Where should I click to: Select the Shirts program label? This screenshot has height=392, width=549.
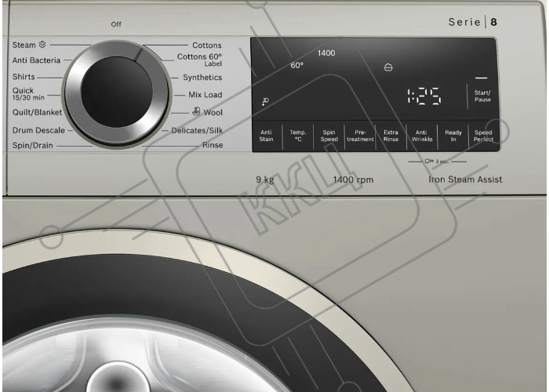(x=24, y=77)
